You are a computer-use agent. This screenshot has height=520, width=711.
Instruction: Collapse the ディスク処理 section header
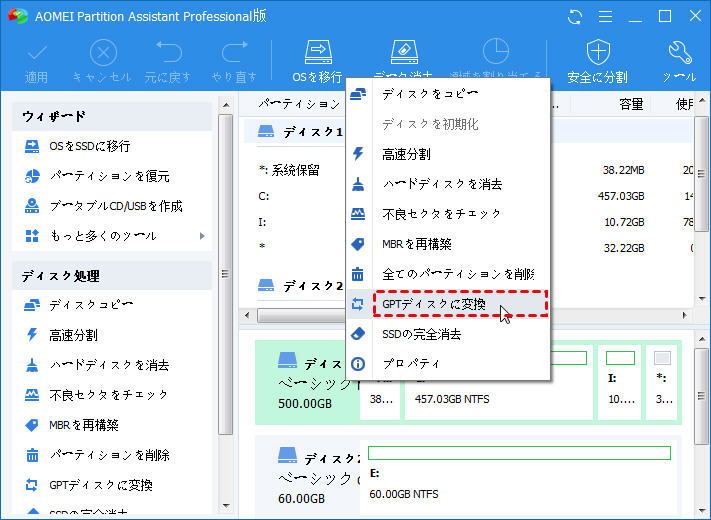click(112, 276)
